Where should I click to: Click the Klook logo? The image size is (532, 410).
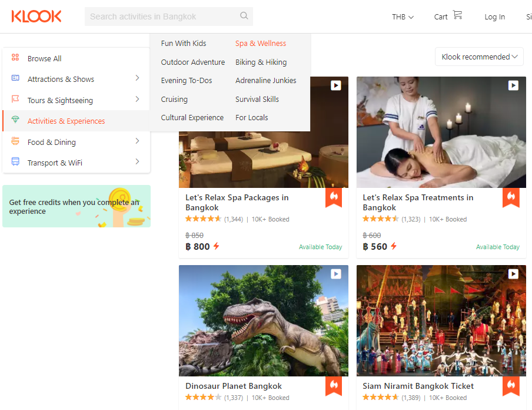[x=36, y=16]
